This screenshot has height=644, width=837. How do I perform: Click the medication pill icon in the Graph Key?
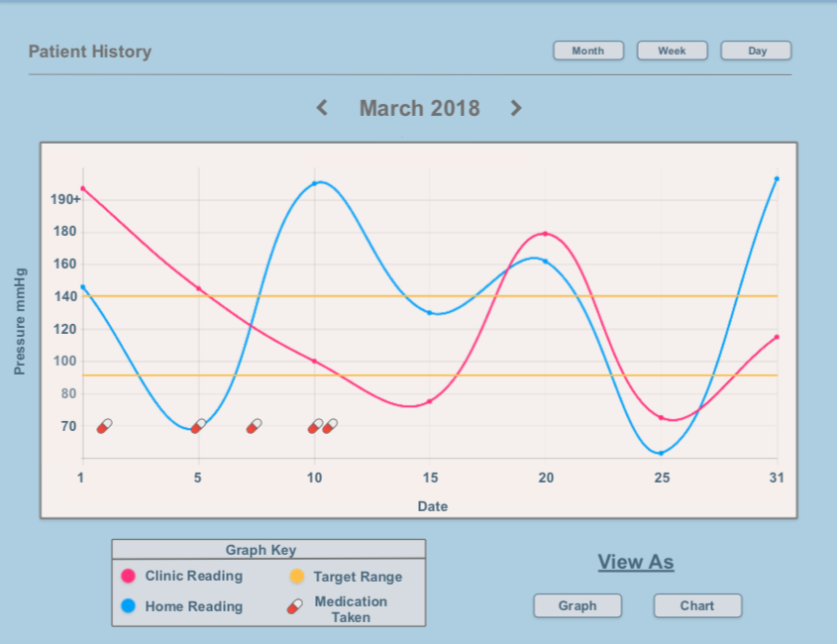[x=295, y=606]
